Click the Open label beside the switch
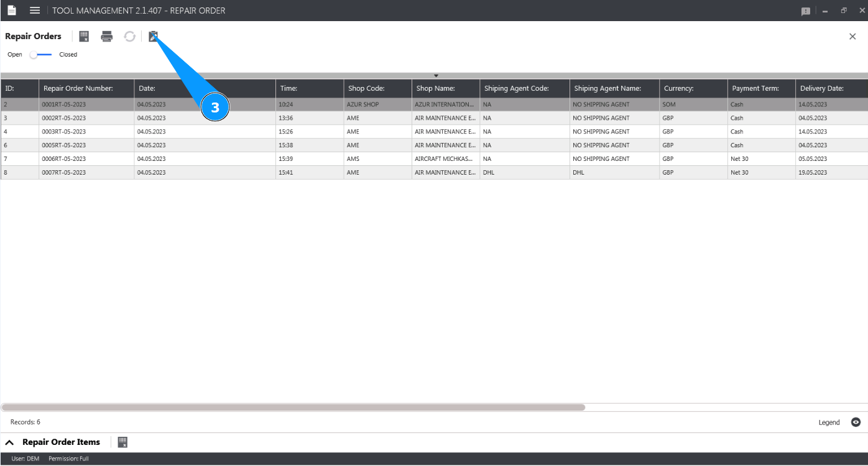The image size is (868, 466). [15, 55]
